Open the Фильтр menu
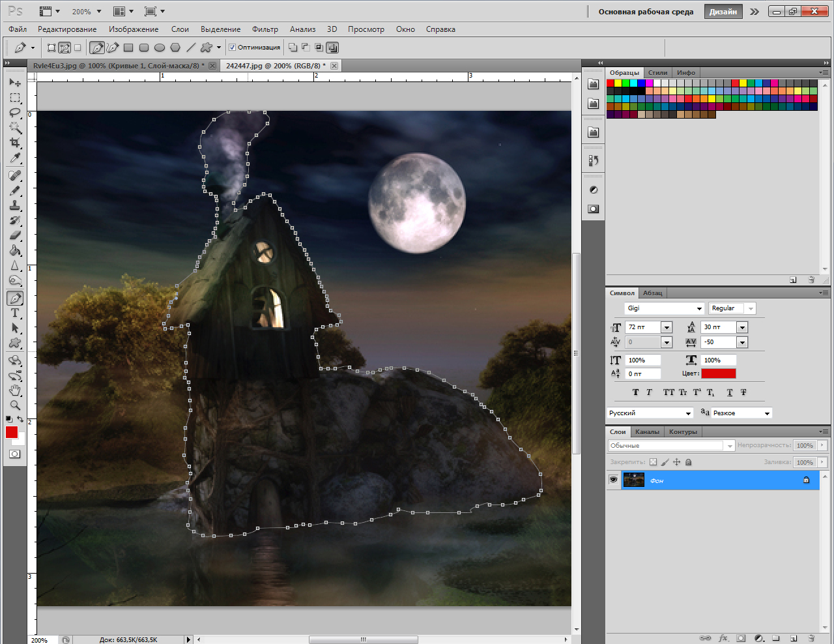Screen dimensions: 834x644 265,29
